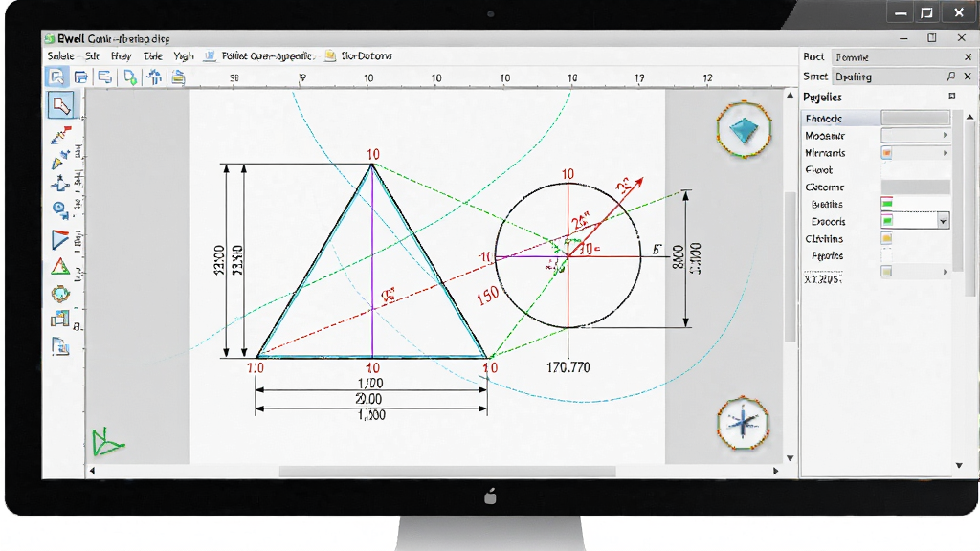Select the arrow pointer tool in left toolbar
980x551 pixels.
click(x=60, y=105)
